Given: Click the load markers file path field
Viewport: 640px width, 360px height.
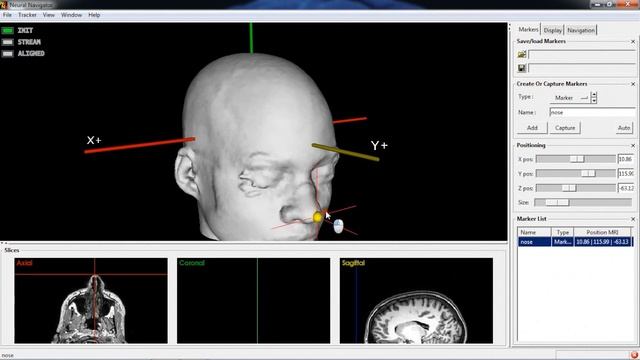Looking at the screenshot, I should point(582,54).
